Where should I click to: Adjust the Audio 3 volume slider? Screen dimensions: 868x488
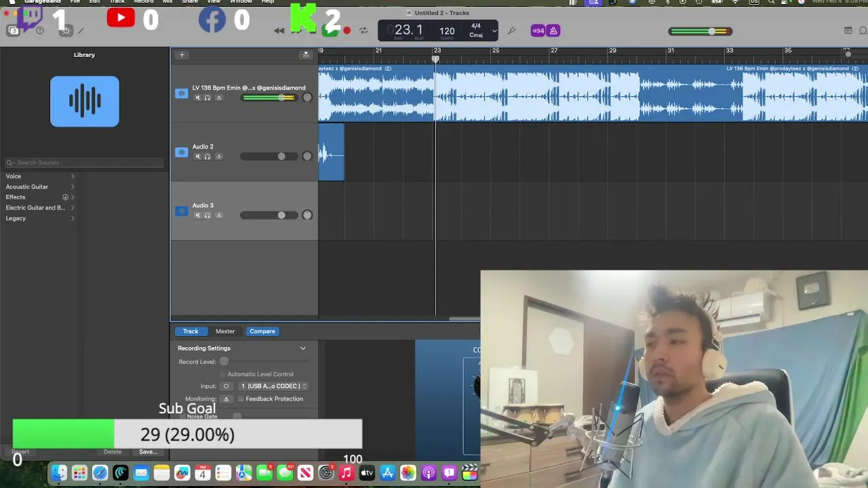pos(269,216)
